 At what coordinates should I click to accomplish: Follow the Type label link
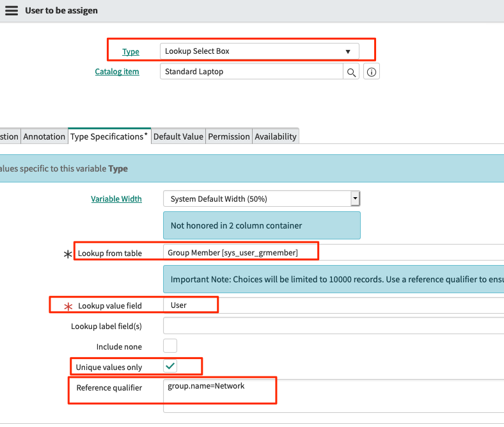pyautogui.click(x=130, y=51)
